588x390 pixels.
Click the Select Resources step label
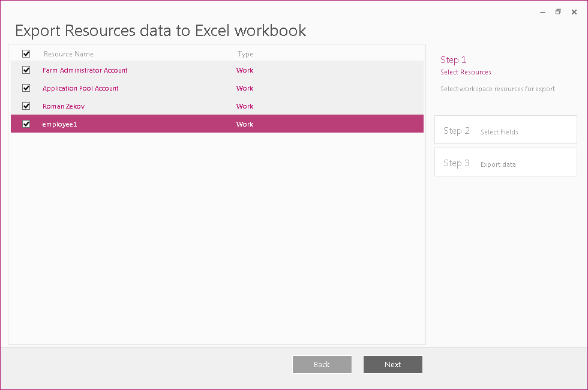pos(466,72)
